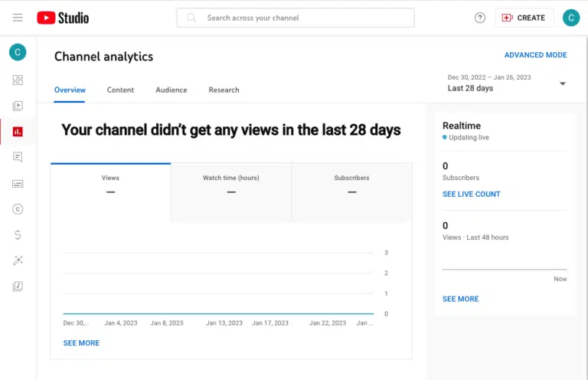
Task: Open Subtitles in the sidebar
Action: point(18,183)
